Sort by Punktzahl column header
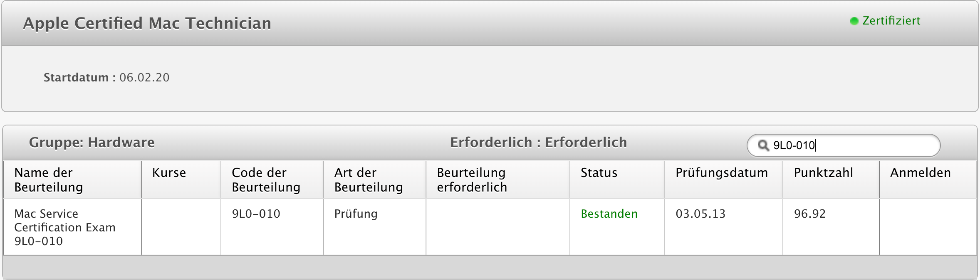This screenshot has height=280, width=980. coord(823,173)
